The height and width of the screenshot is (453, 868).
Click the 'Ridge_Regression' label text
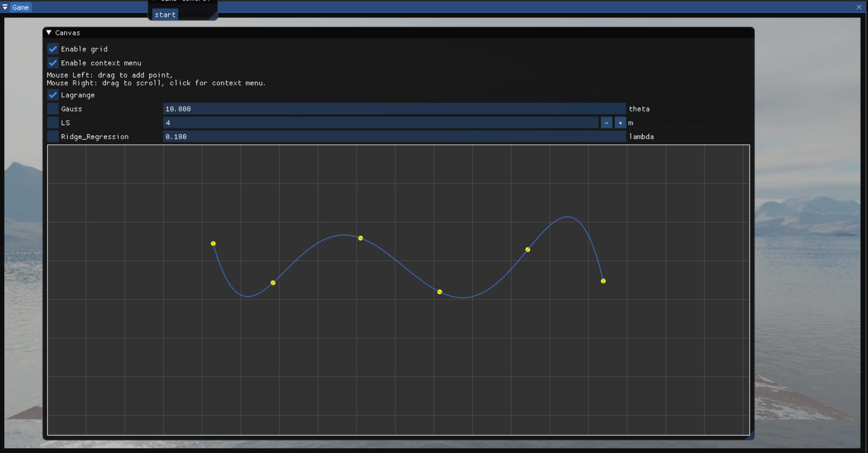[95, 137]
